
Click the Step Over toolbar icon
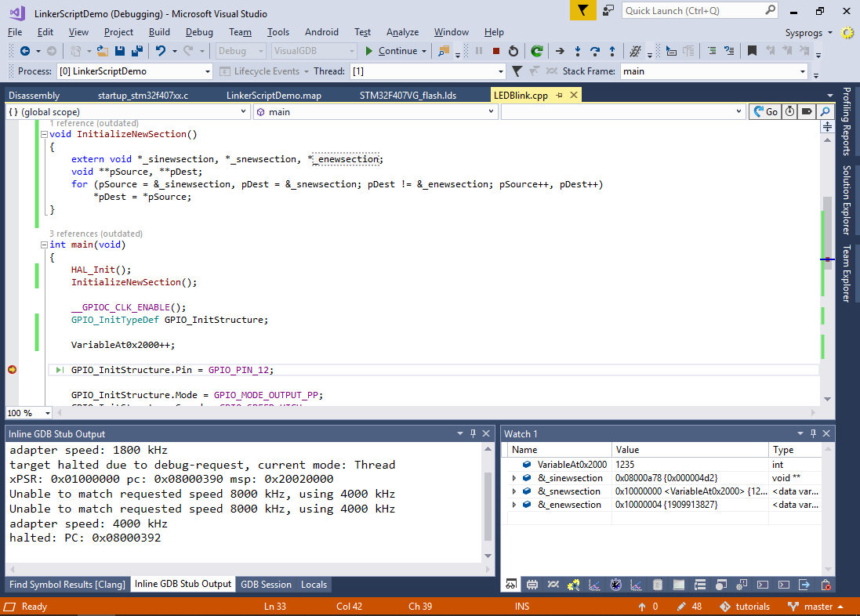(595, 51)
